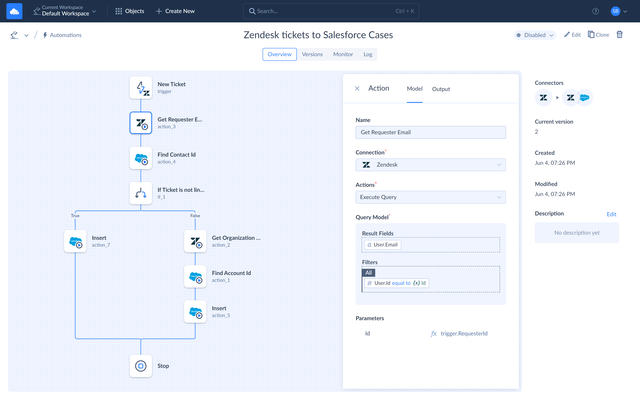Image resolution: width=640 pixels, height=400 pixels.
Task: Select the Find Account Id node icon
Action: tap(196, 276)
